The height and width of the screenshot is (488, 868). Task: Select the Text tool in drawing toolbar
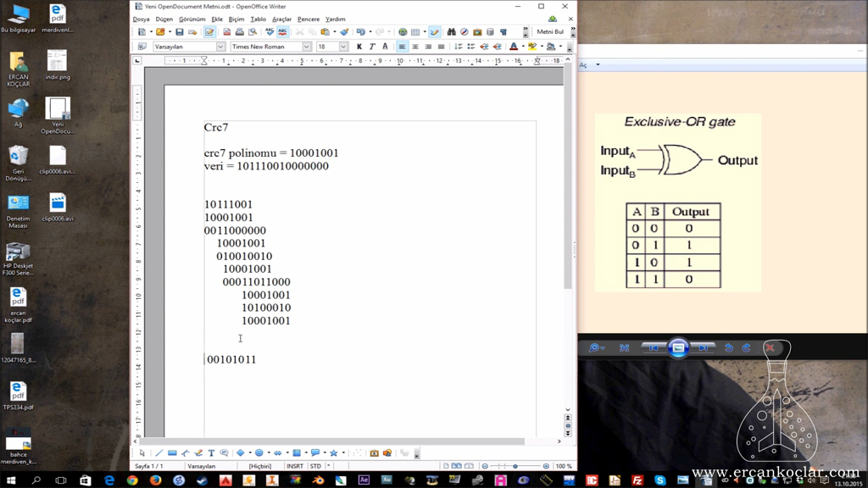[x=211, y=453]
